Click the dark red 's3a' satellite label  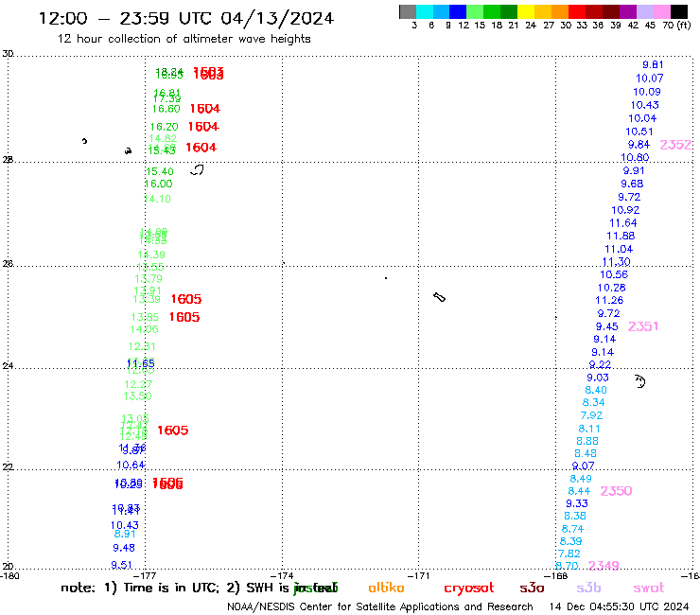click(x=532, y=588)
